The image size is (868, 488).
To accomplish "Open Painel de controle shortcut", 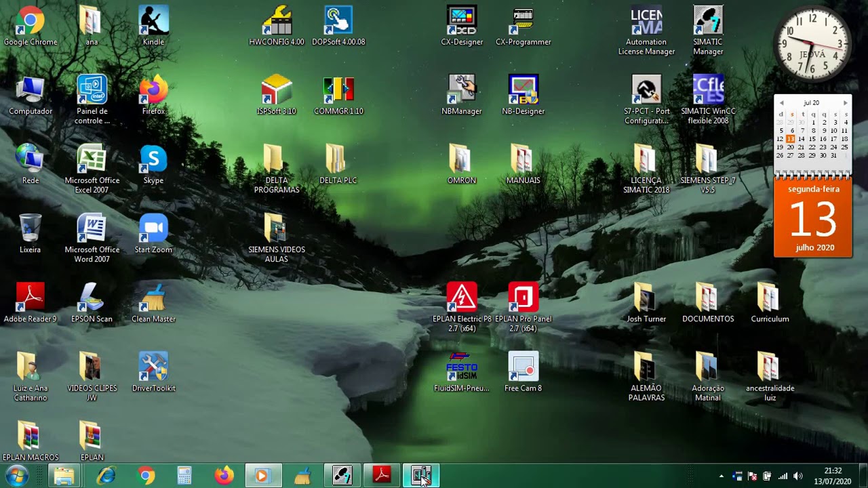I will point(92,100).
